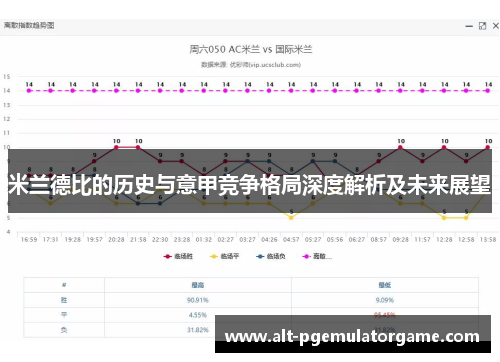
Task: Click the 4.55% cell
Action: tap(198, 315)
